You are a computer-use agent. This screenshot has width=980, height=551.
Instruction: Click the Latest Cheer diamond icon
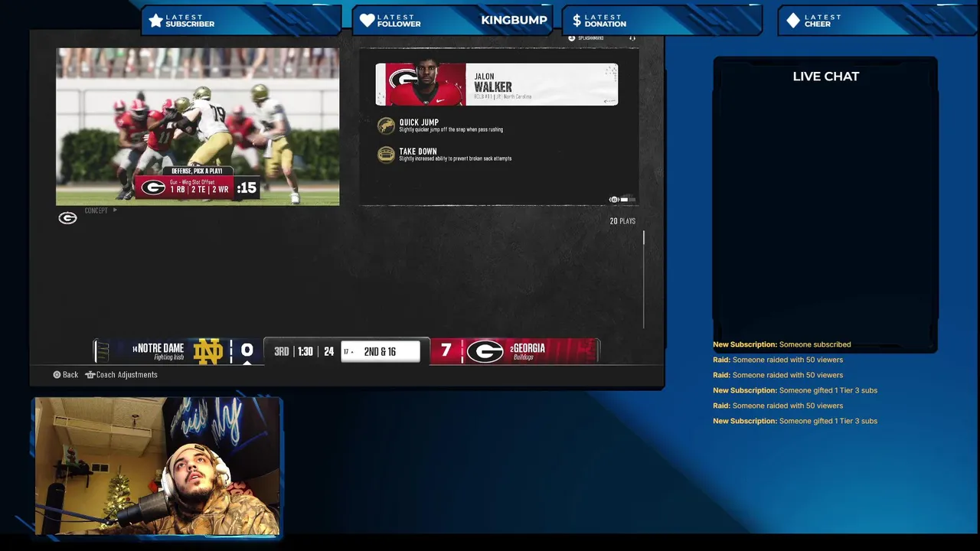click(x=793, y=21)
